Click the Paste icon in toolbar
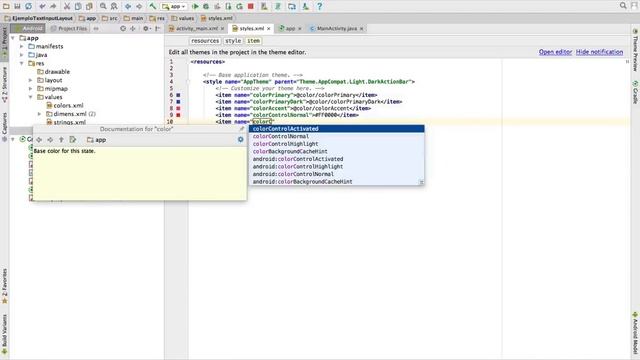This screenshot has height=360, width=640. (89, 6)
